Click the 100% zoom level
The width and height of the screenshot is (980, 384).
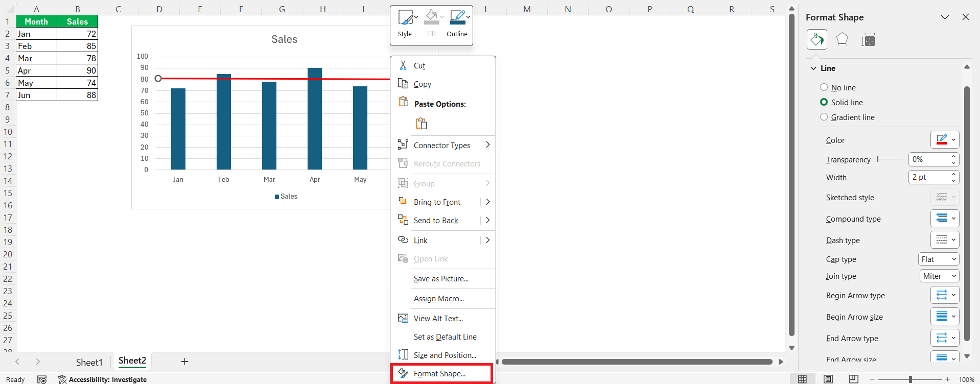click(966, 379)
